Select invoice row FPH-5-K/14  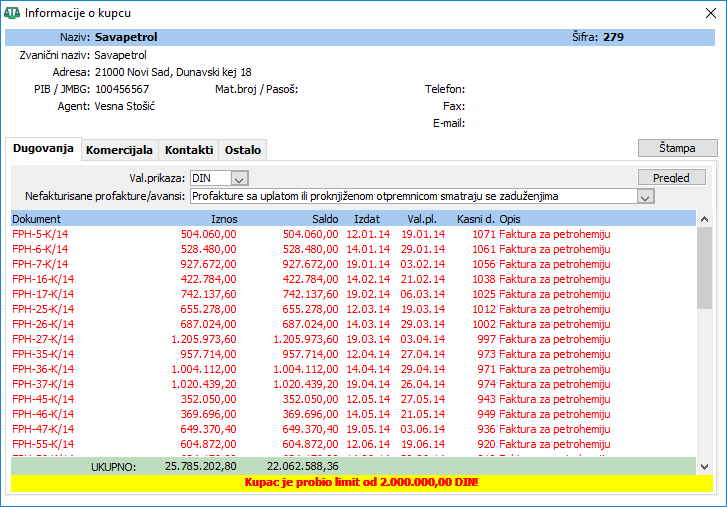click(353, 234)
